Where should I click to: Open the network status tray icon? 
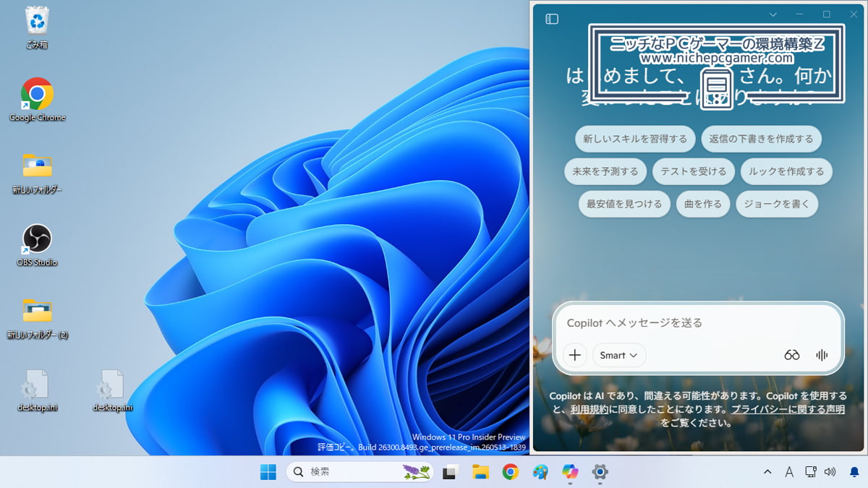pyautogui.click(x=810, y=472)
